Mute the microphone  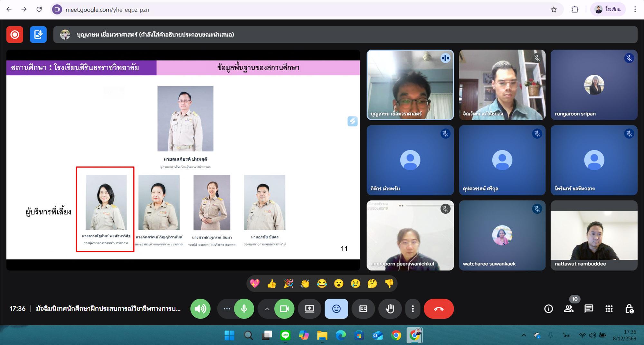coord(244,309)
